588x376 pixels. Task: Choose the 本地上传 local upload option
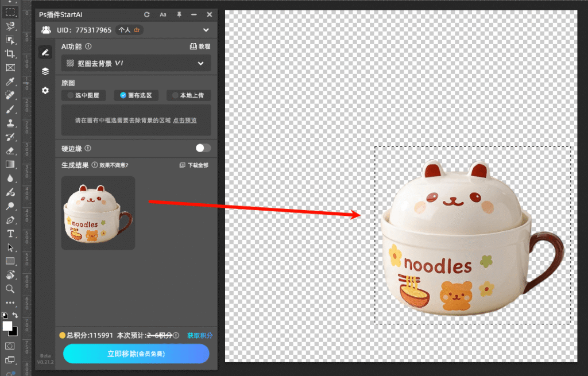tap(188, 95)
